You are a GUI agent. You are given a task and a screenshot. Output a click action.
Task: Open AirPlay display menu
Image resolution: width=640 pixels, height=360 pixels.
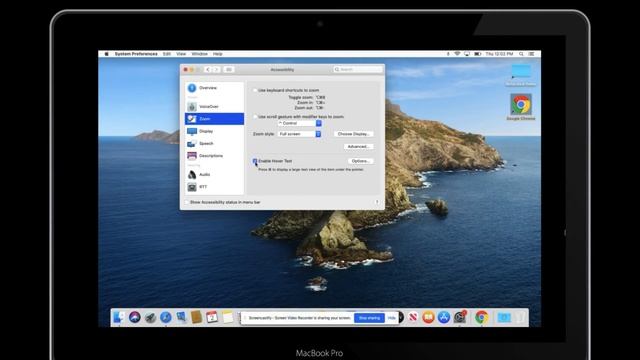pos(467,54)
